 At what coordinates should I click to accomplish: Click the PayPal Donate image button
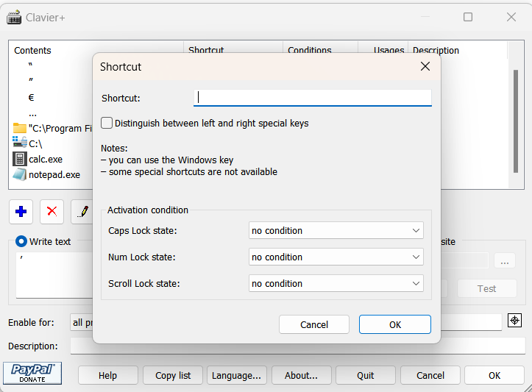(x=32, y=374)
